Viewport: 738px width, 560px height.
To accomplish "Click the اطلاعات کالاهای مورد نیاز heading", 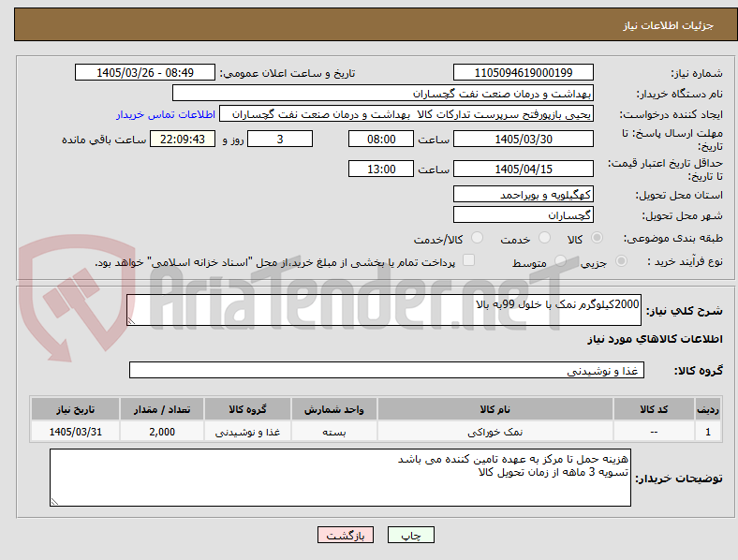I will click(x=655, y=339).
